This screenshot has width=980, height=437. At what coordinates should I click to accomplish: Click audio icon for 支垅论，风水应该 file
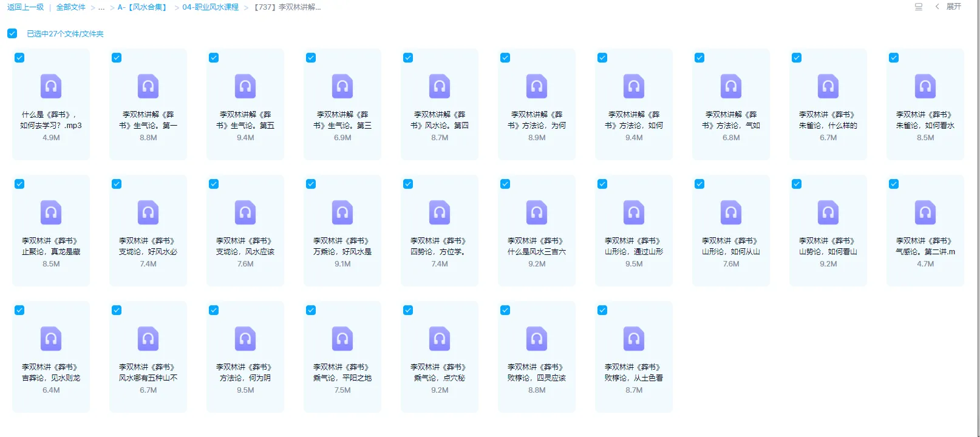(245, 212)
